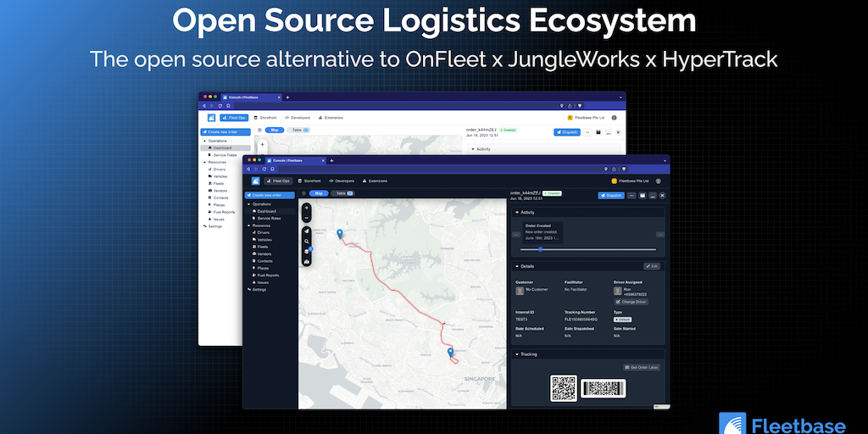Open the more options ellipsis beside Dispatch

point(632,196)
